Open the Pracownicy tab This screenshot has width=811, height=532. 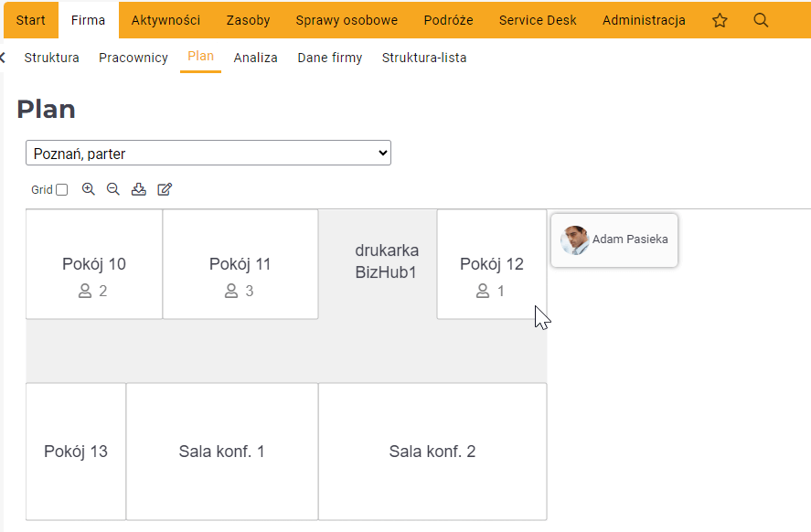133,58
